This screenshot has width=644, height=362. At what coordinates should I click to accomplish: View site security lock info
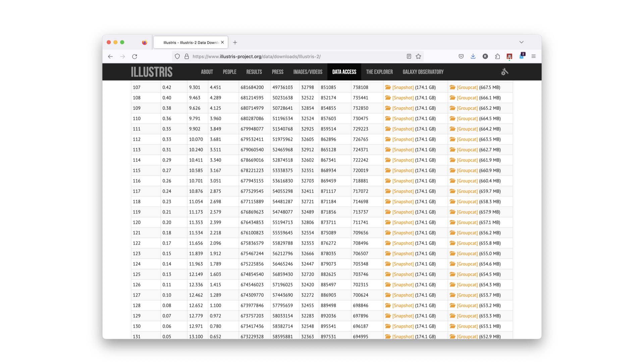(x=187, y=57)
